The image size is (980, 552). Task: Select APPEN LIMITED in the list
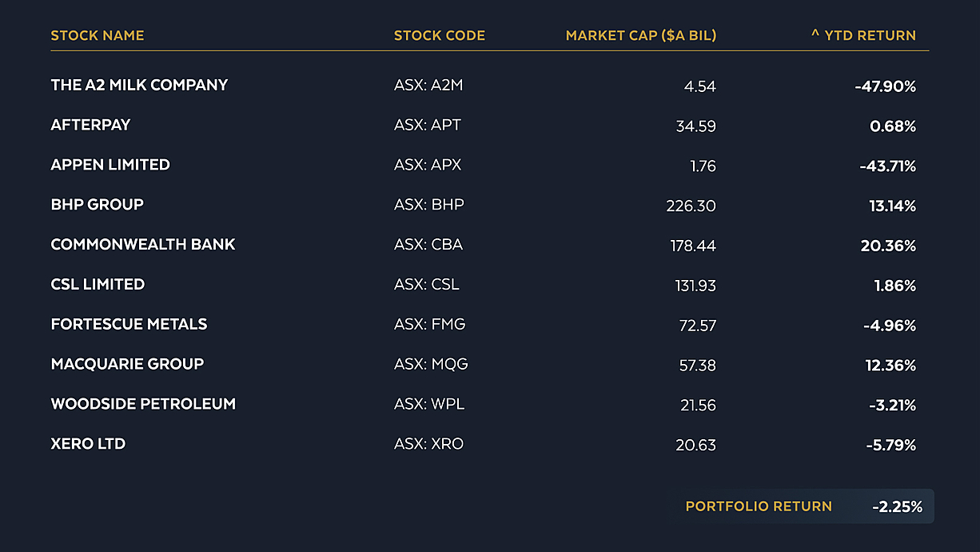click(110, 165)
